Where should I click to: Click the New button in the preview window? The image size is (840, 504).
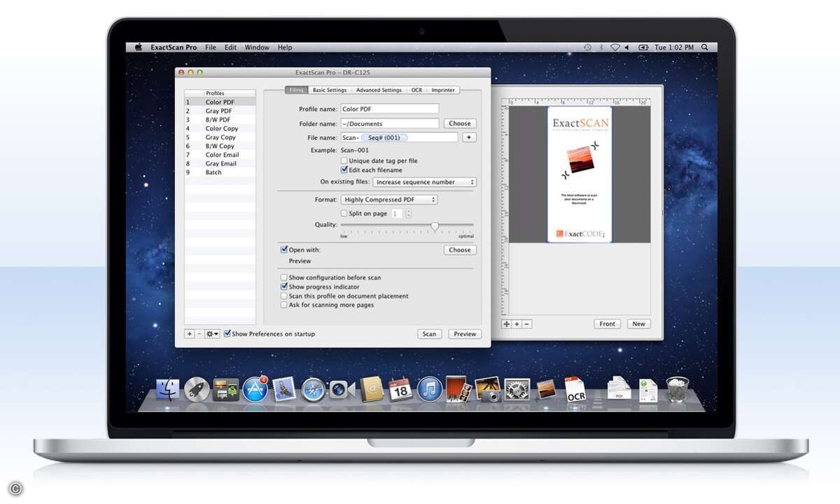point(638,324)
